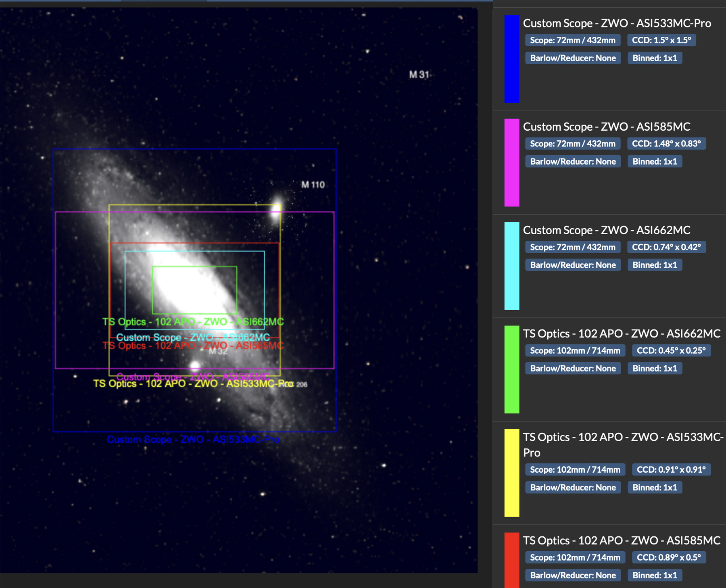Click the blue ASI533MC-Pro color swatch
Viewport: 726px width, 588px height.
point(511,59)
